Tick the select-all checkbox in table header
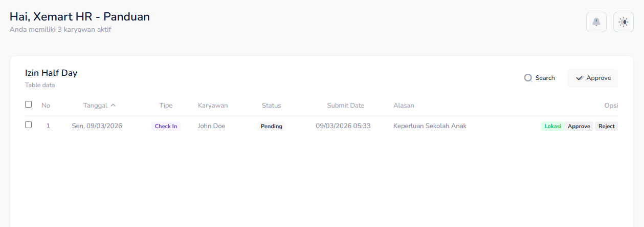644x227 pixels. (29, 105)
